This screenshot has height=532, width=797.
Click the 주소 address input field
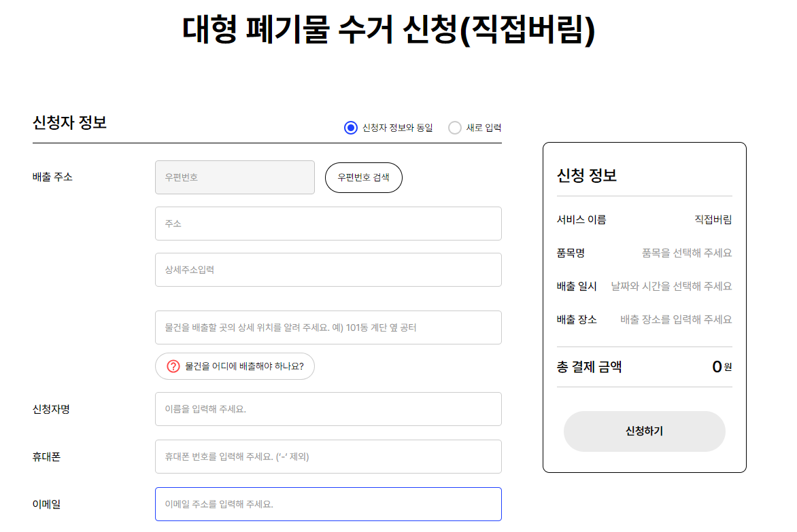(328, 223)
